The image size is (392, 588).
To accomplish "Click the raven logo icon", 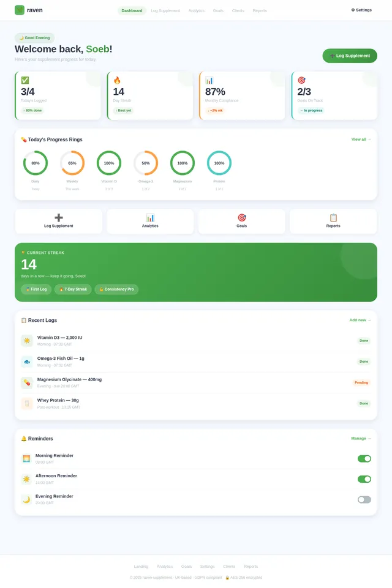I will click(x=20, y=10).
